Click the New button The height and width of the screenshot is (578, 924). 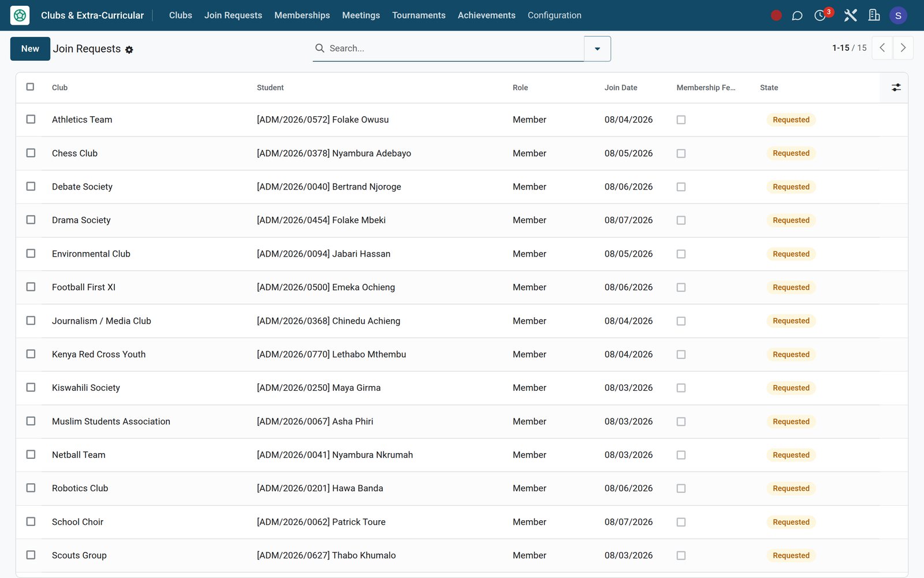pos(30,49)
